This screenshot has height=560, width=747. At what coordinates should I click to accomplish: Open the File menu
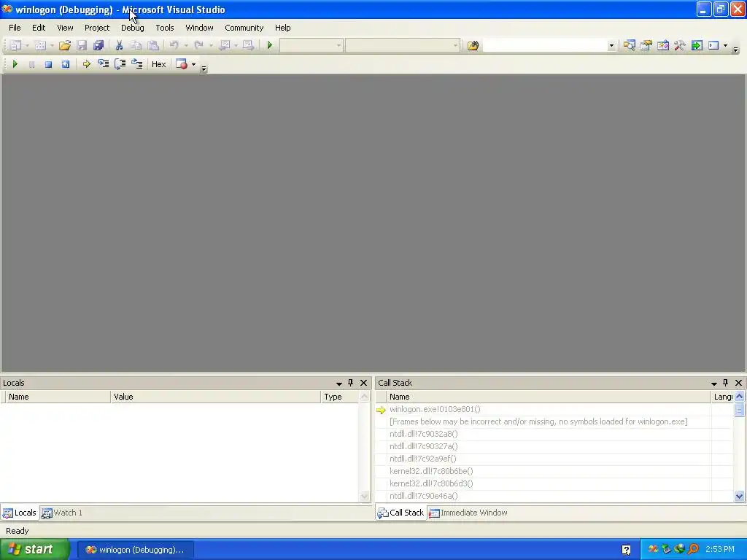[x=15, y=28]
